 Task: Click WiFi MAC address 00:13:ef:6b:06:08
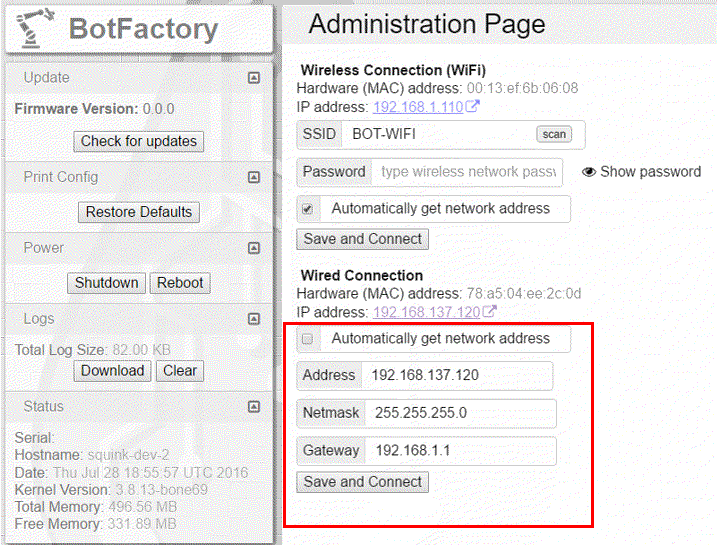[x=522, y=88]
